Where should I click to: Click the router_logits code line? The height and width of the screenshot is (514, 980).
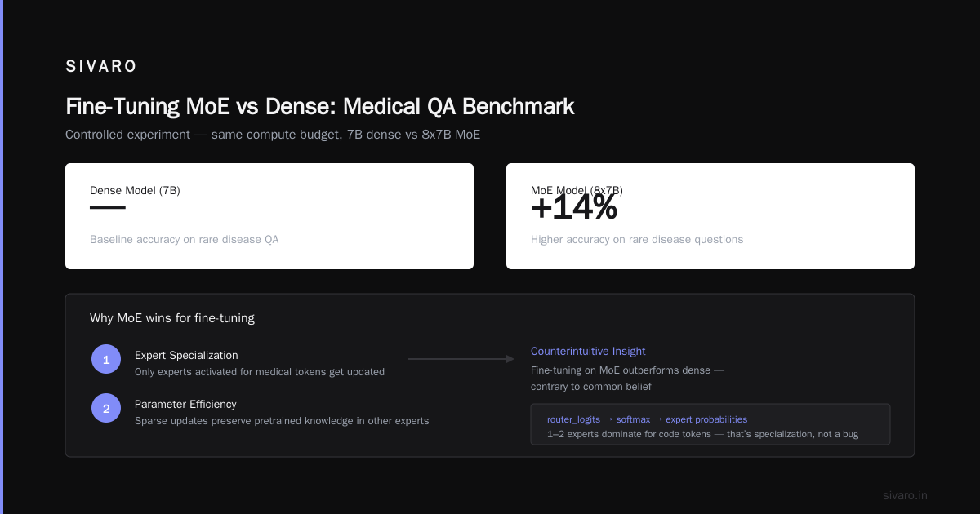tap(647, 419)
